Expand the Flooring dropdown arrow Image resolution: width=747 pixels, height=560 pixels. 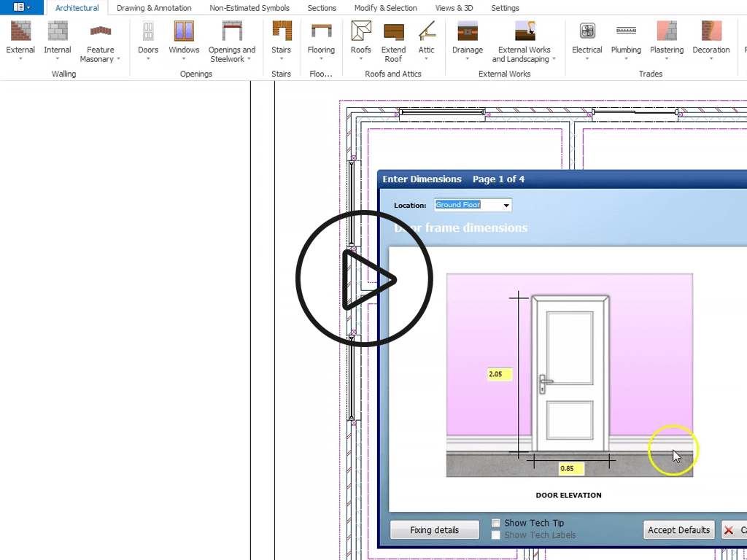321,59
